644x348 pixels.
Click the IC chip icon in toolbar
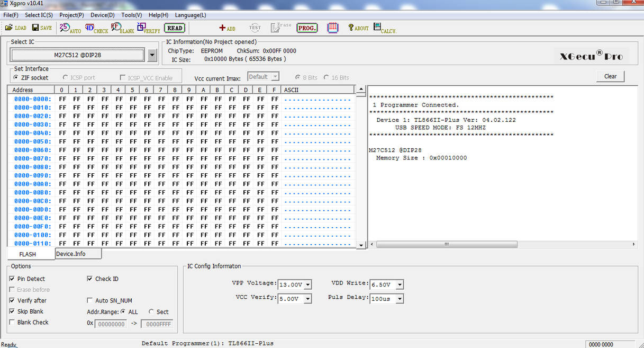coord(333,28)
